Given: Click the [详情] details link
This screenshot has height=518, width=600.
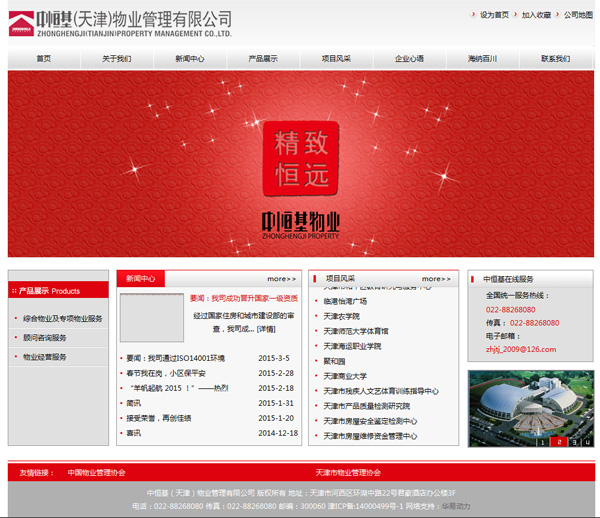Looking at the screenshot, I should tap(266, 329).
